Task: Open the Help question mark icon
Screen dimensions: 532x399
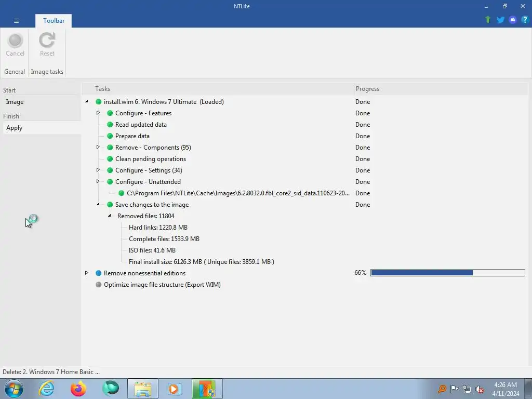Action: (x=525, y=20)
